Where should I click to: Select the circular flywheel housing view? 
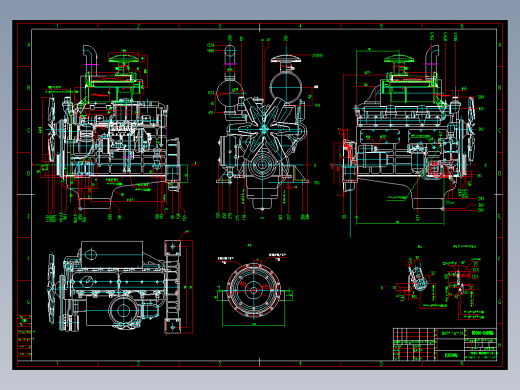(254, 290)
